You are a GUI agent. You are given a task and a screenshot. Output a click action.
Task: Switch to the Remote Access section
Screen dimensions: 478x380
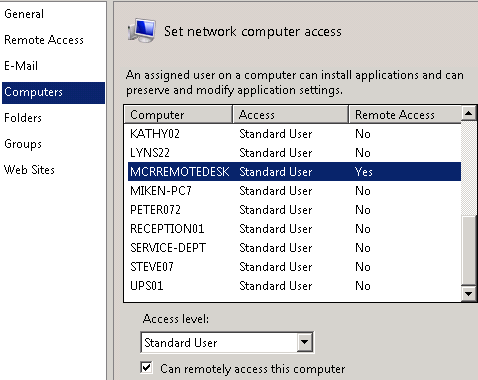pos(44,40)
